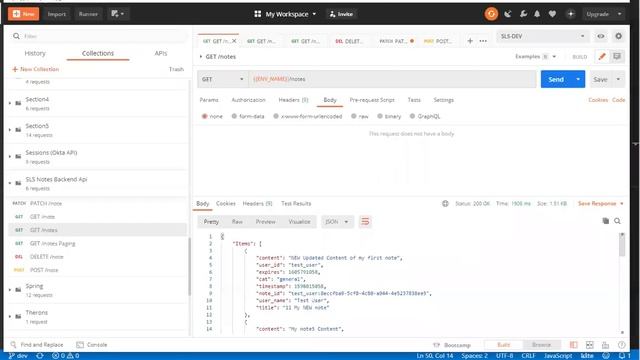Copy response with the clipboard icon
Viewport: 640px width, 360px height.
(606, 221)
